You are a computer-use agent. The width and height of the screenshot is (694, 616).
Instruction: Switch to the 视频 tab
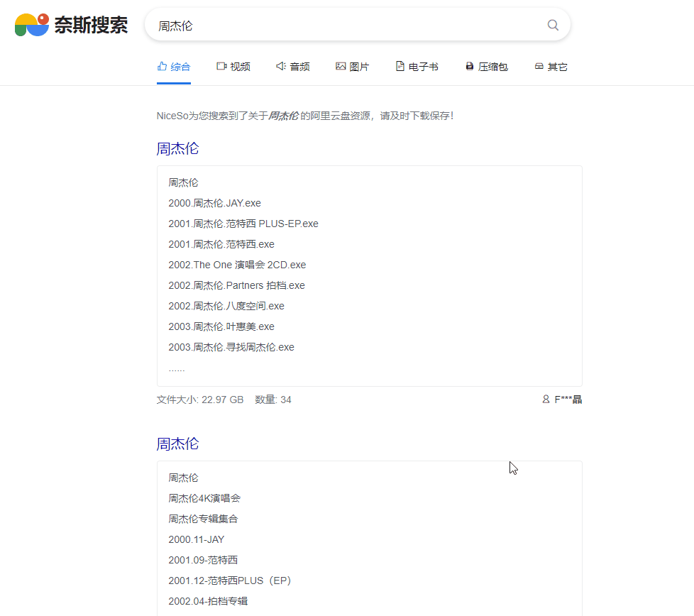(233, 67)
